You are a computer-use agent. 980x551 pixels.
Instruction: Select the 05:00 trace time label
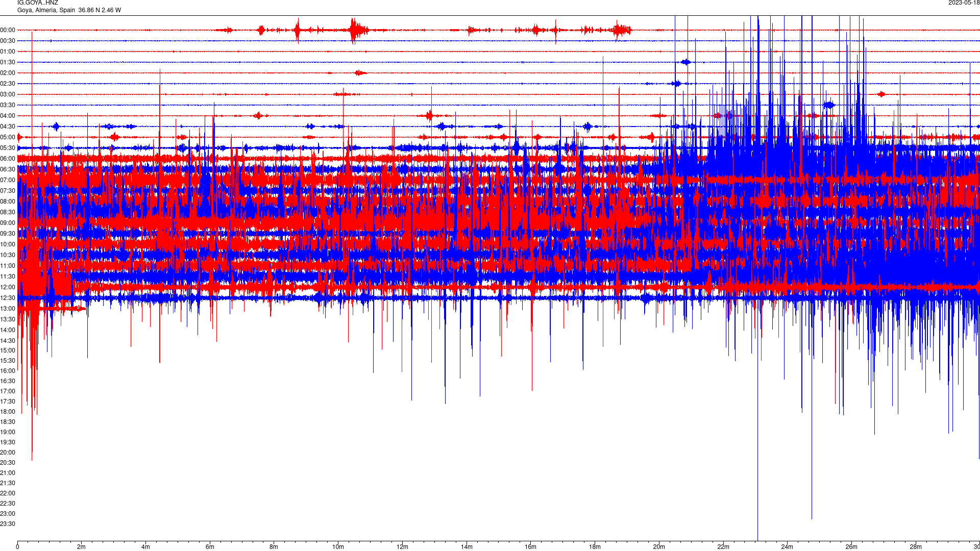coord(8,137)
